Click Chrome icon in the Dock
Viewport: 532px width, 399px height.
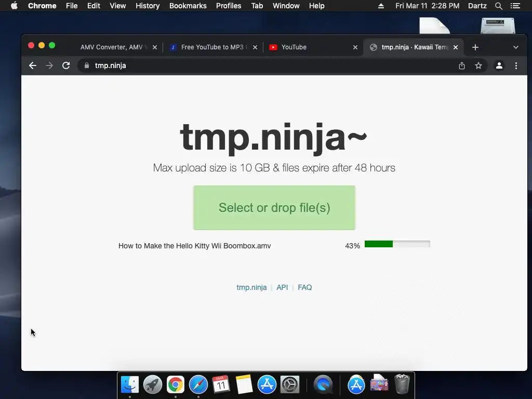tap(176, 384)
